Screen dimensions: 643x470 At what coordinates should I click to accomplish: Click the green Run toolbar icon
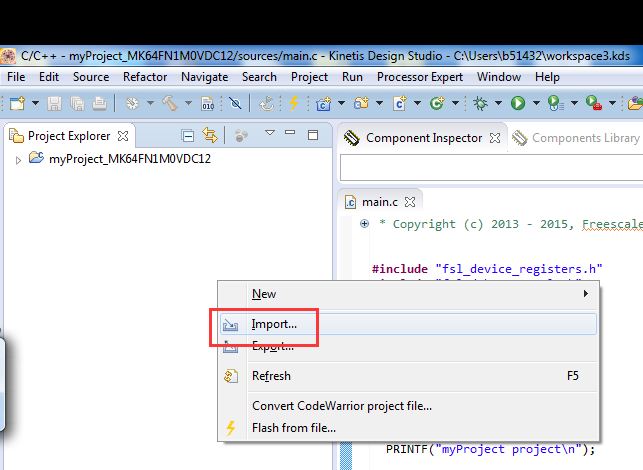click(518, 103)
